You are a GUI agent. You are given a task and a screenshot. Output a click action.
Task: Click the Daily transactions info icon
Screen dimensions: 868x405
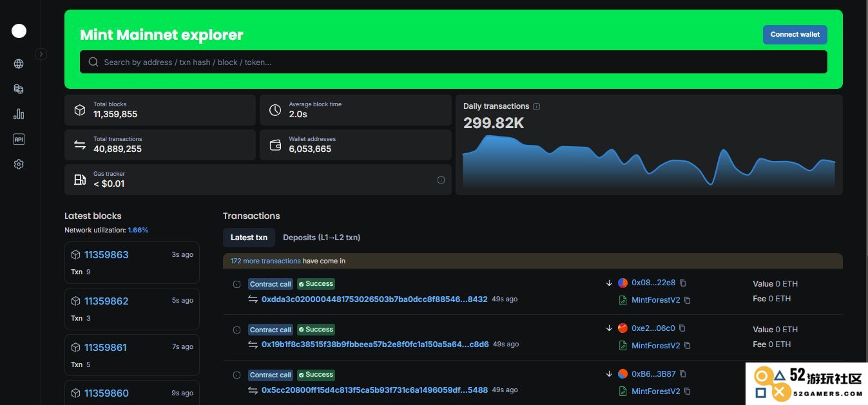pyautogui.click(x=536, y=106)
